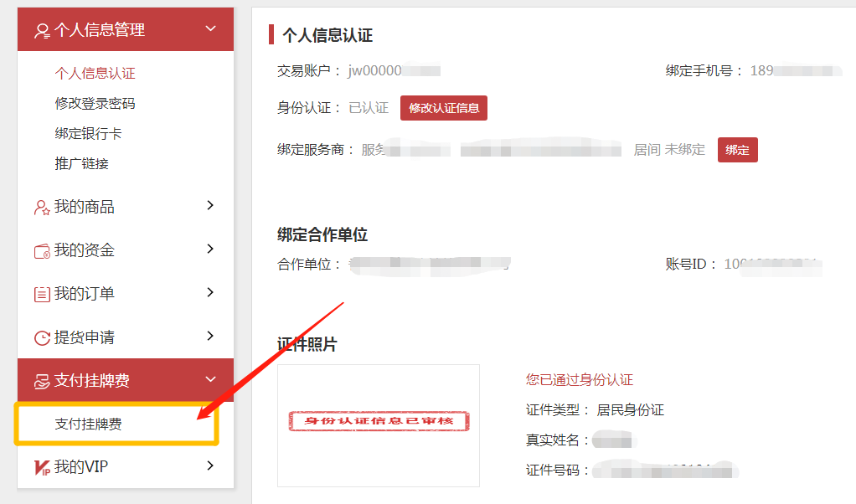Click the red 绑定 button
The height and width of the screenshot is (504, 856).
pyautogui.click(x=738, y=150)
